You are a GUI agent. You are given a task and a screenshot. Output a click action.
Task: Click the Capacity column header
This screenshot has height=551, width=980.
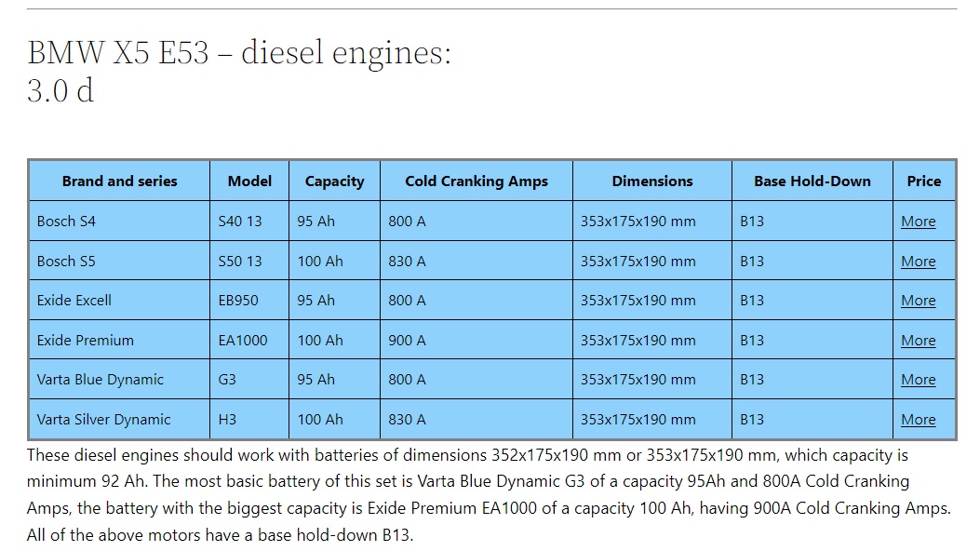334,181
